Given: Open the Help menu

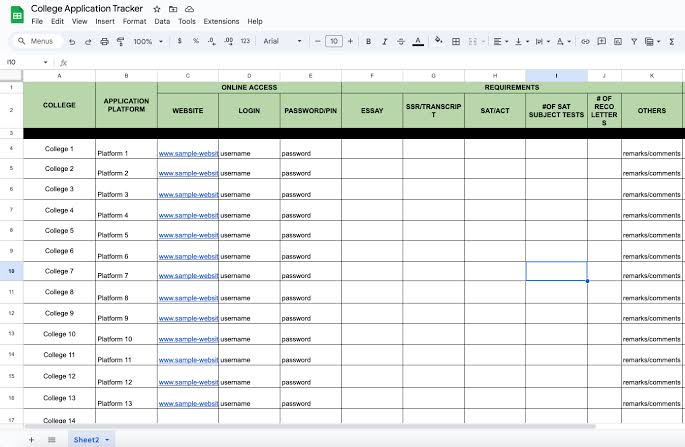Looking at the screenshot, I should (x=255, y=21).
